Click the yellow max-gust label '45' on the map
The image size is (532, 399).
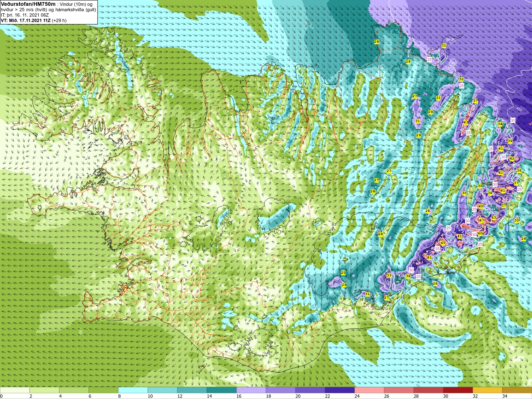443,243
